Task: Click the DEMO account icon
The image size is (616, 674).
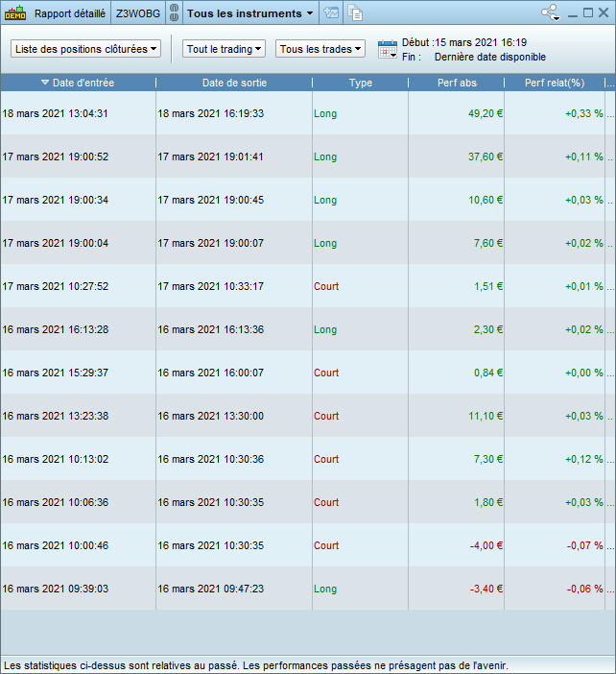Action: pos(15,12)
